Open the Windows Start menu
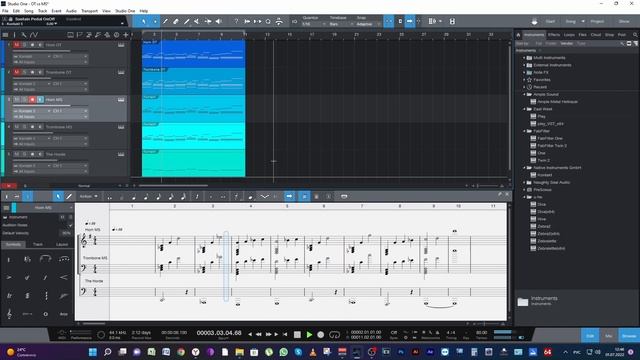The height and width of the screenshot is (360, 640). 93,352
